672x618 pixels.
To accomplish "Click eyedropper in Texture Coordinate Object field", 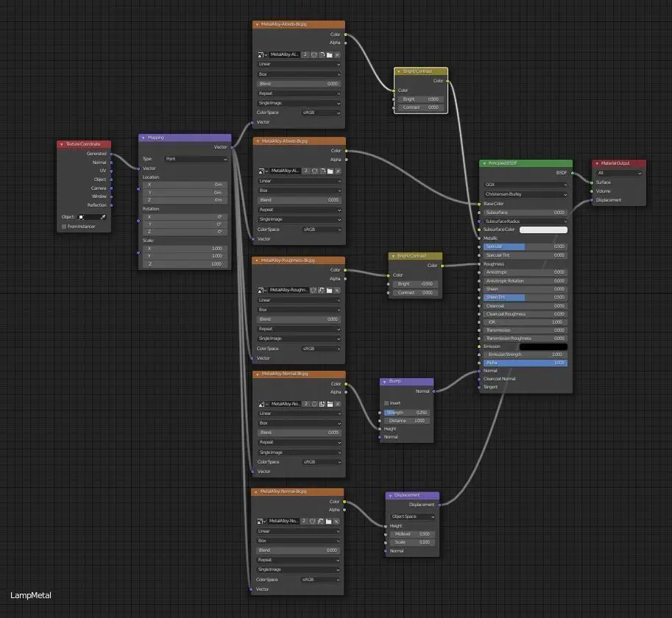I will (103, 217).
